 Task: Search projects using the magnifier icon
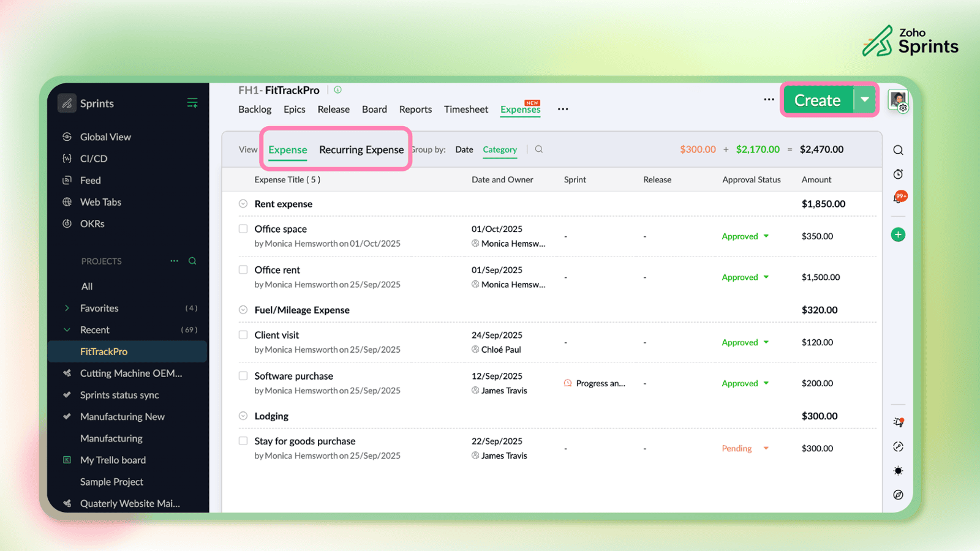192,261
